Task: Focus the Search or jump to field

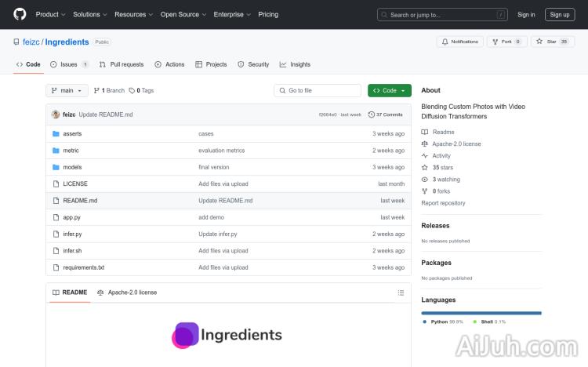Action: (442, 15)
